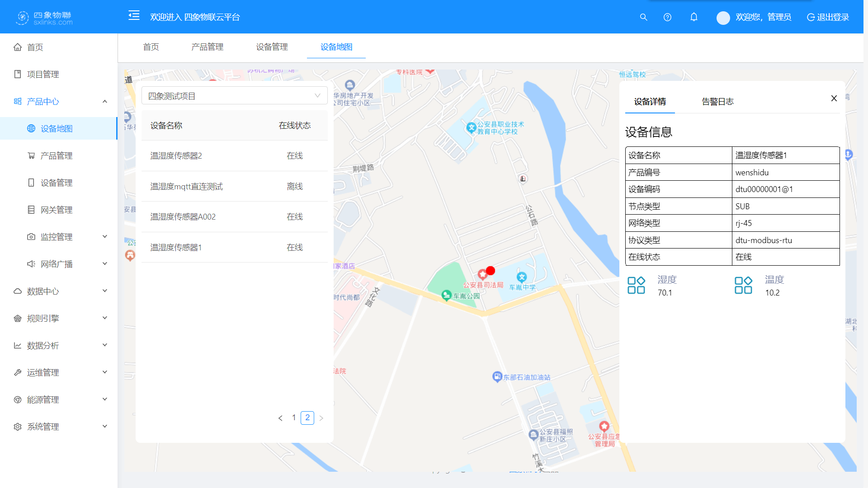The image size is (868, 488).
Task: Go to page 1 in the device list
Action: (x=294, y=418)
